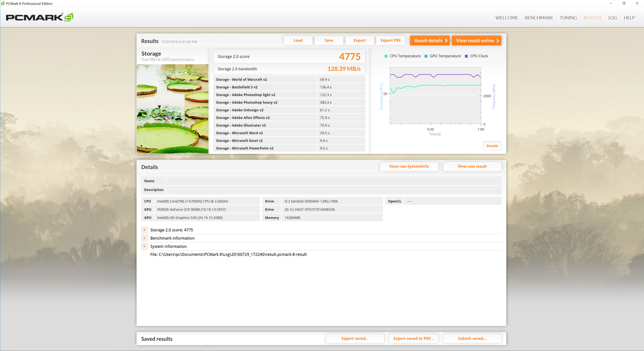The height and width of the screenshot is (351, 644).
Task: Select the World of Warcraft v2 row
Action: click(x=289, y=80)
